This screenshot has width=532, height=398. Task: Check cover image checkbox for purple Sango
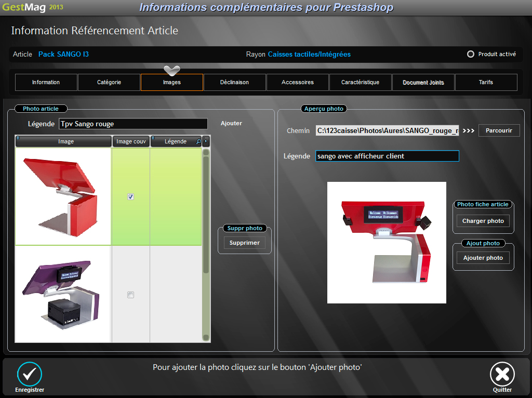pyautogui.click(x=130, y=295)
